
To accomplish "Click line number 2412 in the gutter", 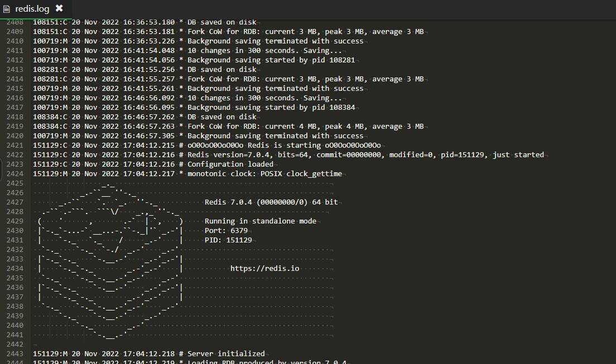I will 15,60.
